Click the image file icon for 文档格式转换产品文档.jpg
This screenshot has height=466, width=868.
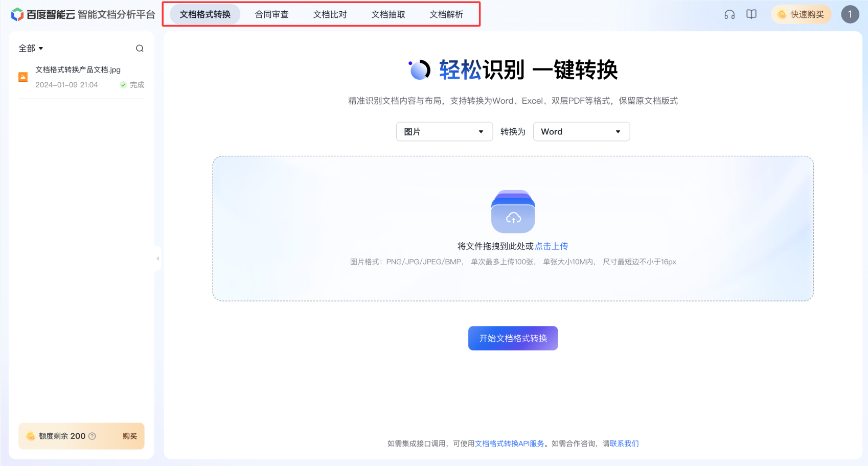click(x=23, y=77)
